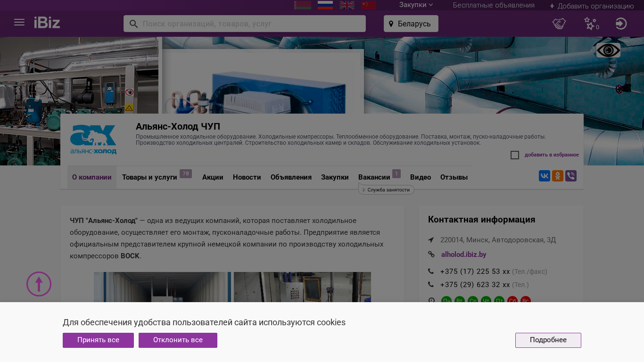This screenshot has width=644, height=362.
Task: Open the hamburger main menu
Action: 19,23
